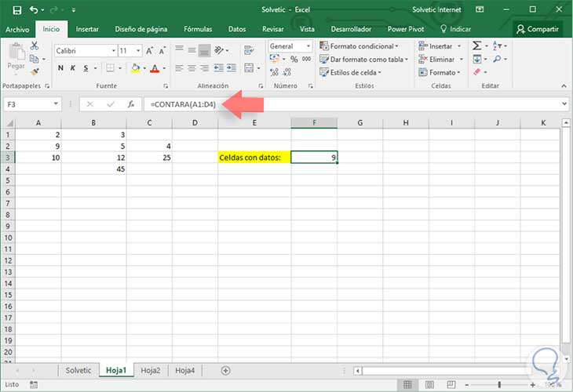
Task: Switch to the Solvetic sheet tab
Action: [78, 371]
